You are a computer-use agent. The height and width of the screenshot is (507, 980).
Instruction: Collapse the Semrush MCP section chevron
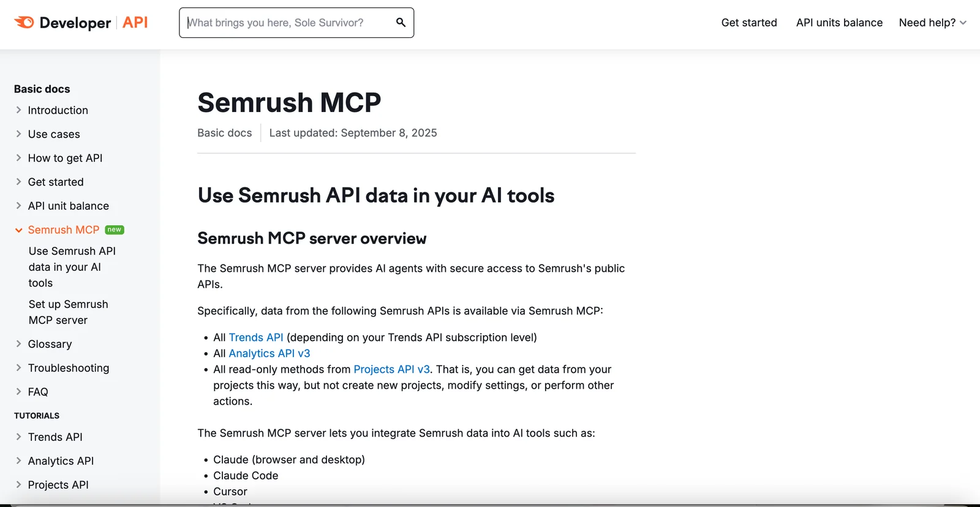(x=18, y=230)
